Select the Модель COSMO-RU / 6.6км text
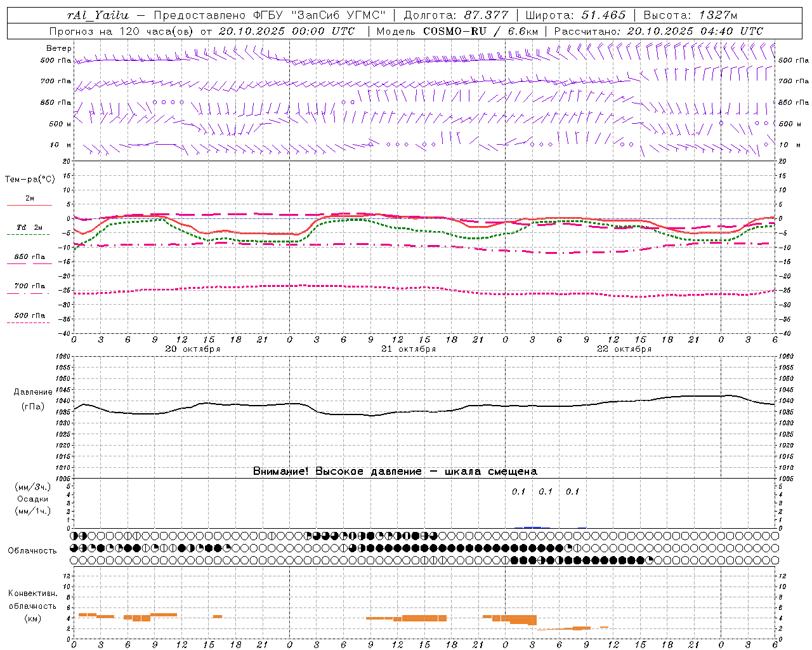 pos(457,31)
